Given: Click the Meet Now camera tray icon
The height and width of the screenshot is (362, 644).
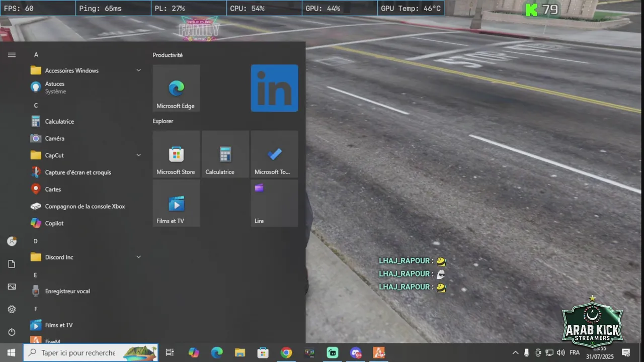Looking at the screenshot, I should (x=538, y=352).
